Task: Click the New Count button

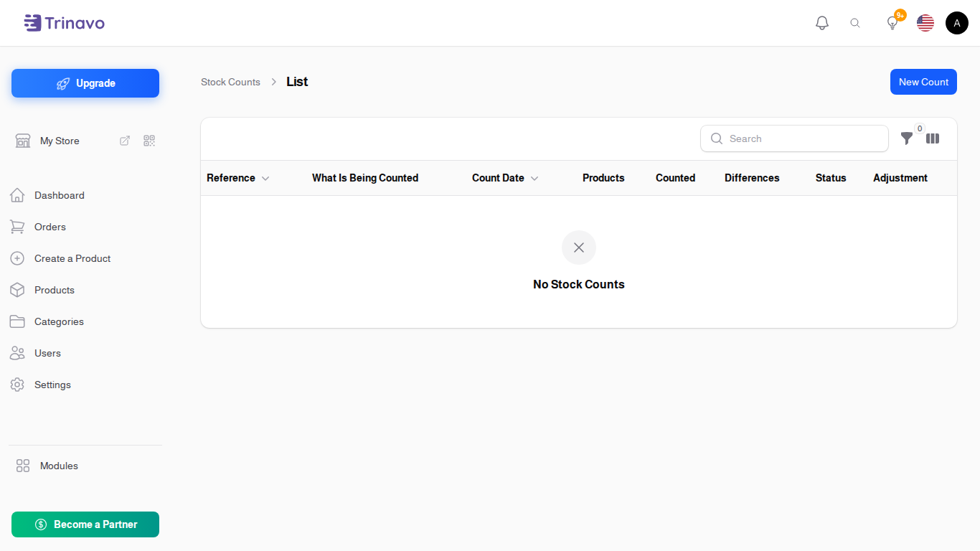Action: click(923, 82)
